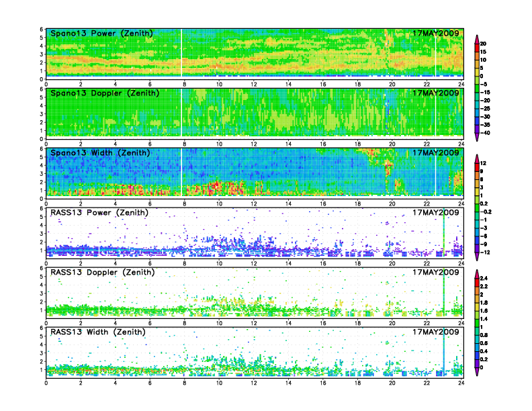Image resolution: width=532 pixels, height=411 pixels.
Task: Click height 6 tick of Spano13 Power axis
Action: coord(42,29)
